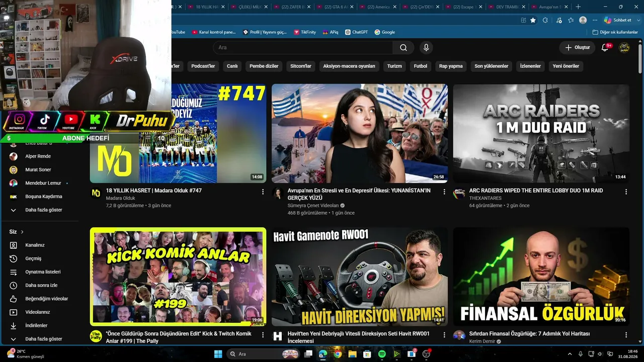Switch to the DEV TRAMBO browser tab
The image size is (644, 362).
coord(507,7)
